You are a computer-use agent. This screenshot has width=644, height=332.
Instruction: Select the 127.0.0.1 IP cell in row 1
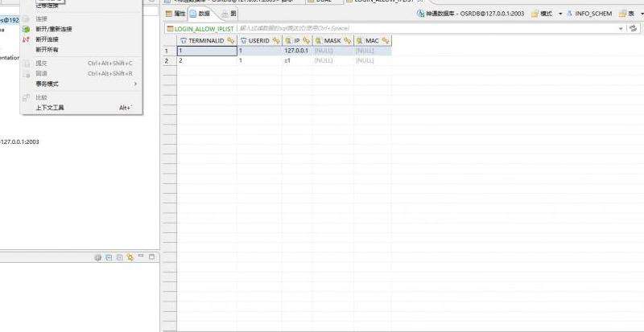coord(295,51)
